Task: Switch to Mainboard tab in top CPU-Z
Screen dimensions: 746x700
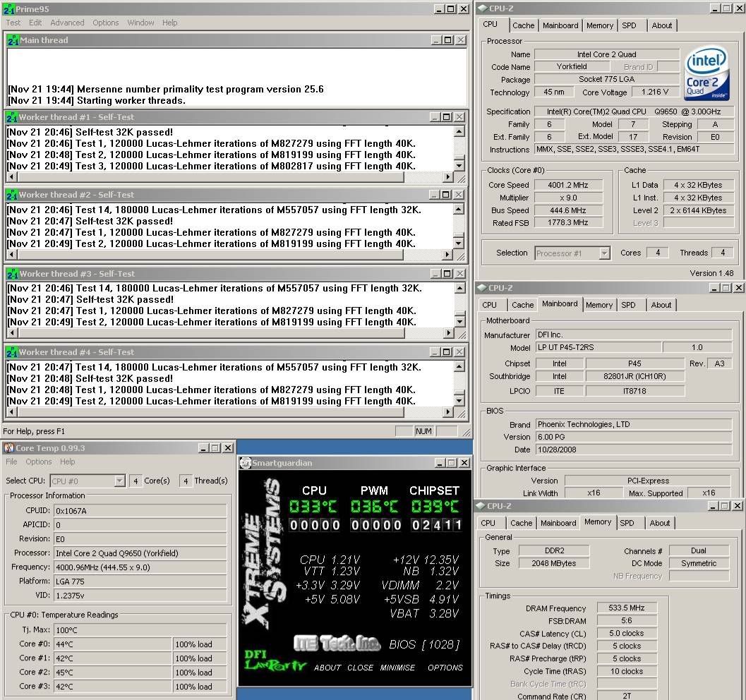Action: click(x=560, y=25)
